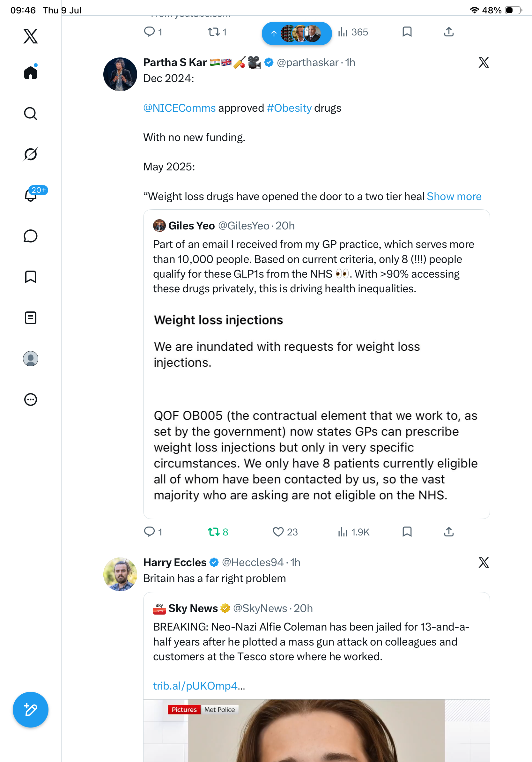Undo repost on Partha S Kar's post
The height and width of the screenshot is (762, 532).
(x=218, y=532)
